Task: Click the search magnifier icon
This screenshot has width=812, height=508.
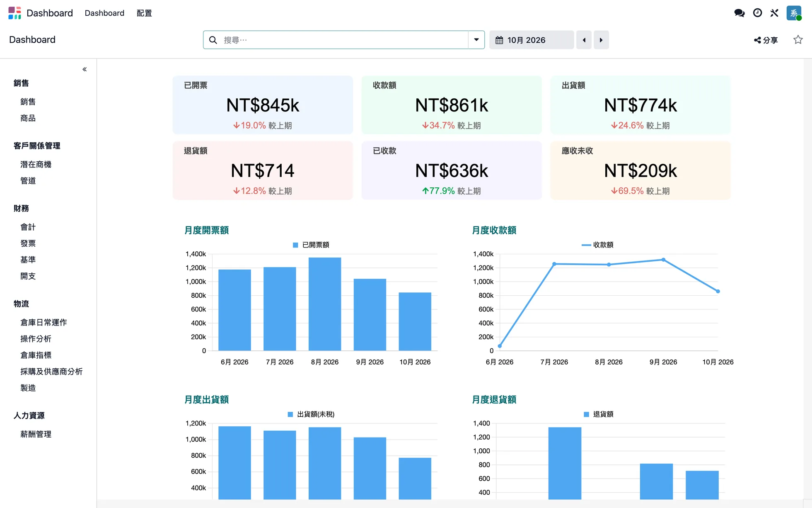Action: (x=213, y=40)
